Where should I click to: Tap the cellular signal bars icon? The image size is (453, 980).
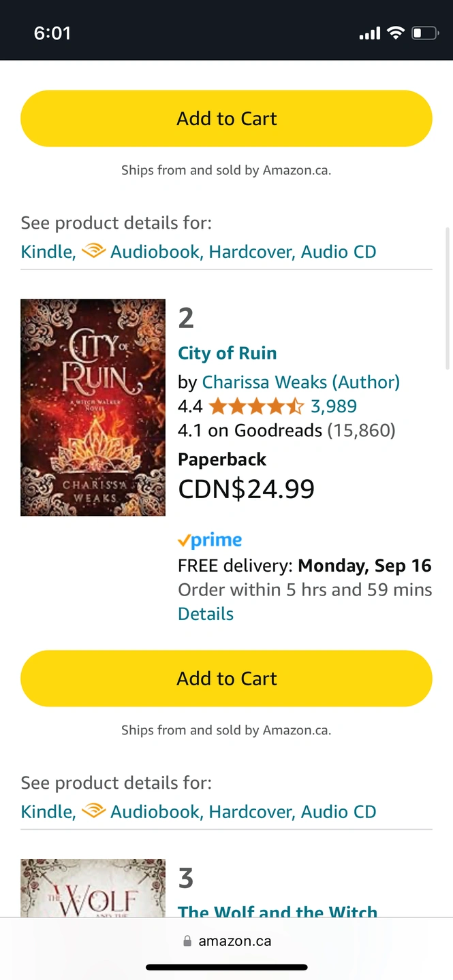[369, 33]
